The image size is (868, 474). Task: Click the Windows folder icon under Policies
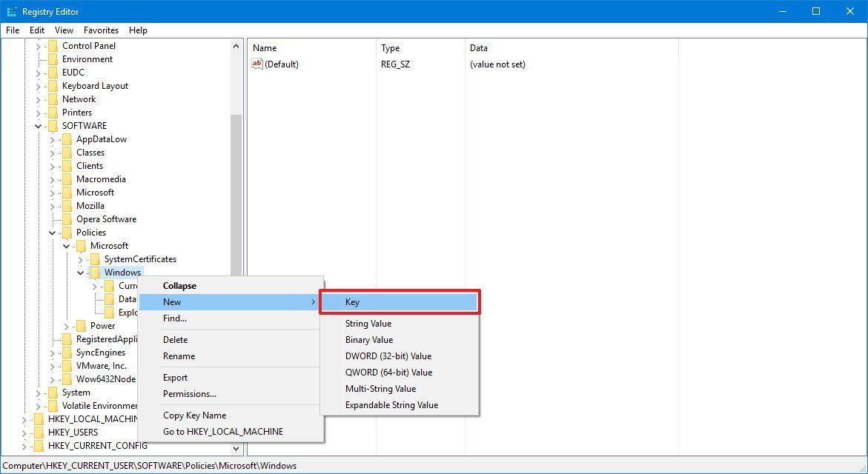point(96,272)
